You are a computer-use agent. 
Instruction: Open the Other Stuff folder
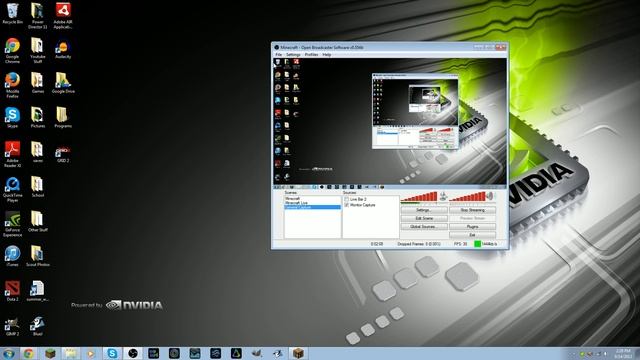pos(38,222)
